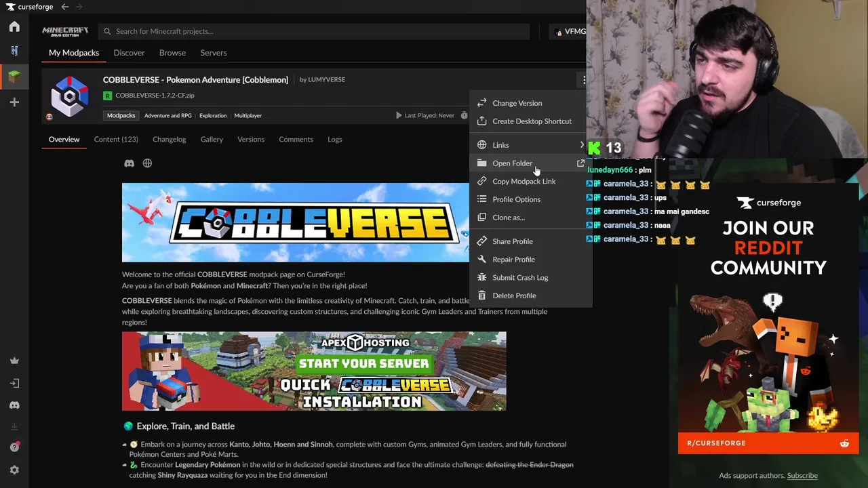The image size is (868, 488).
Task: Click the CurseForge logo in title bar
Action: (30, 7)
